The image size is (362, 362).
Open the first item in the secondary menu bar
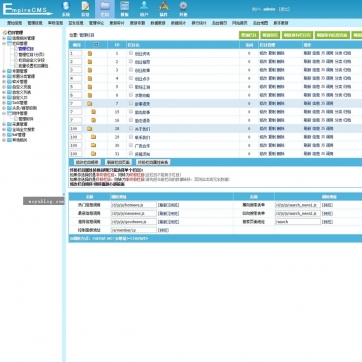14,23
